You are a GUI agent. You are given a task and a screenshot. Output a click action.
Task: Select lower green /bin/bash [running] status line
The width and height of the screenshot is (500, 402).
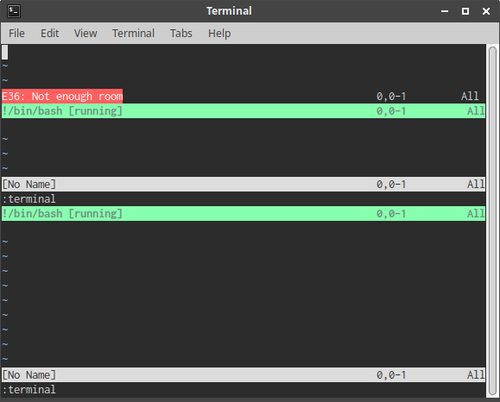point(243,214)
